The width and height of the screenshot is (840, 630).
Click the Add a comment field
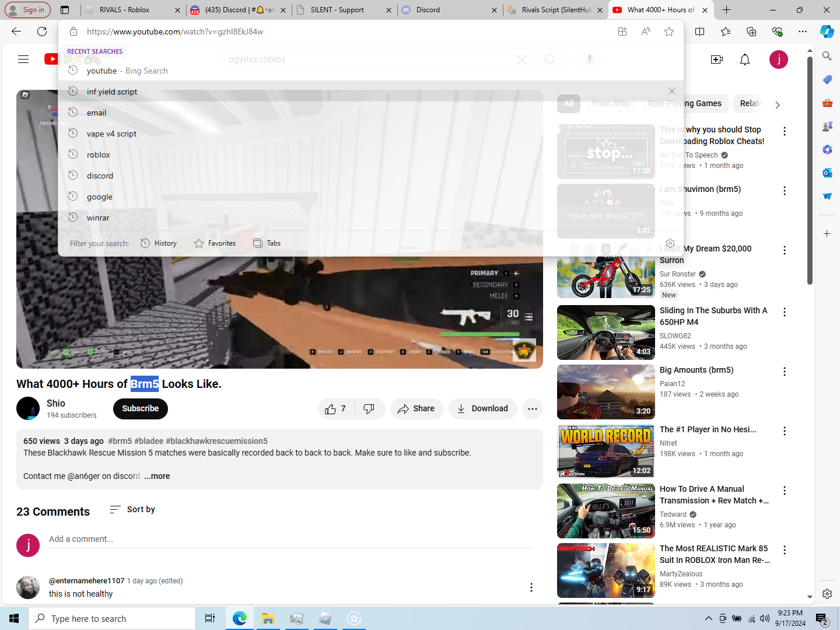pyautogui.click(x=291, y=540)
